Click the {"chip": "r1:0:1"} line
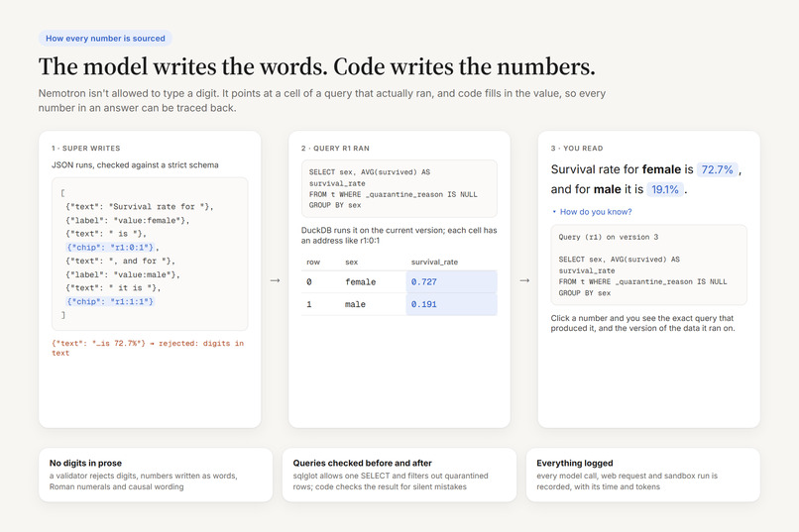This screenshot has width=799, height=532. coord(110,248)
